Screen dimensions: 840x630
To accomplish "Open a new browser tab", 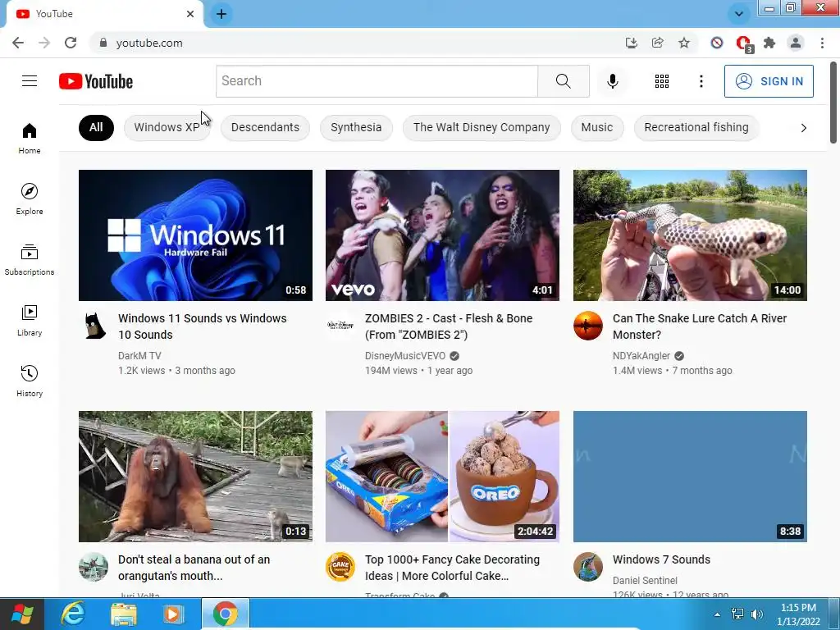I will (221, 14).
